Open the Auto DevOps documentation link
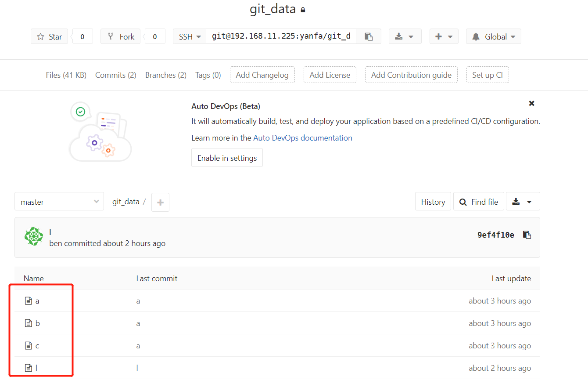588x380 pixels. pos(303,138)
